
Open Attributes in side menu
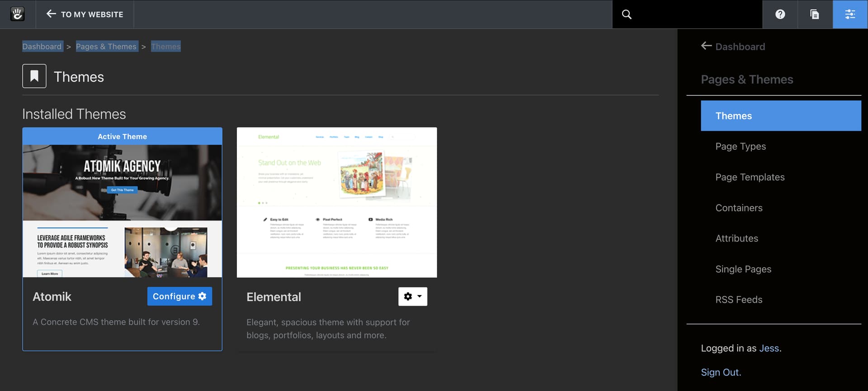(x=737, y=238)
